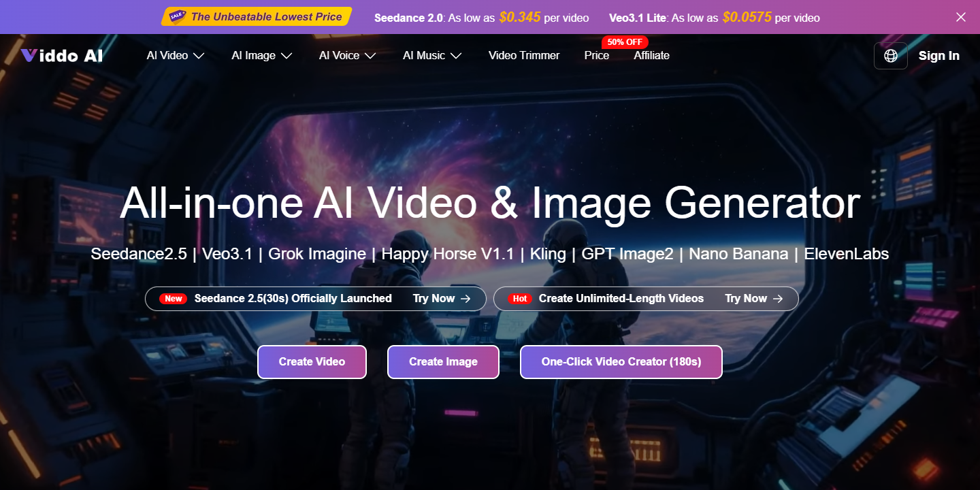Click the All-in-one AI Video & Image Generator heading
Screen dimensions: 980x490
pyautogui.click(x=490, y=203)
